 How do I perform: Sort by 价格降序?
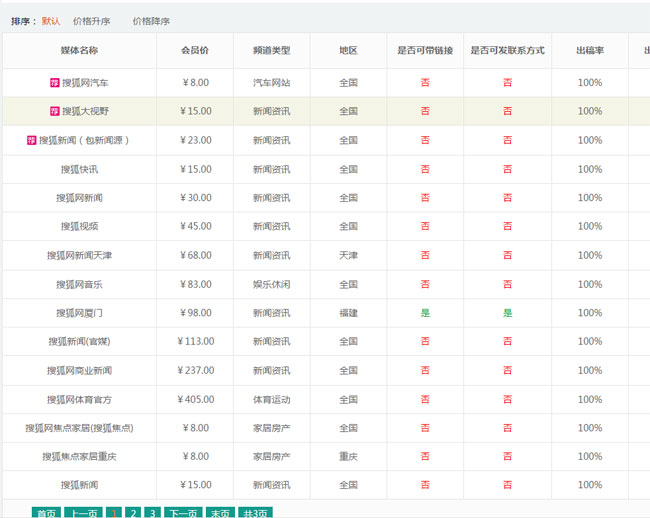pos(151,21)
